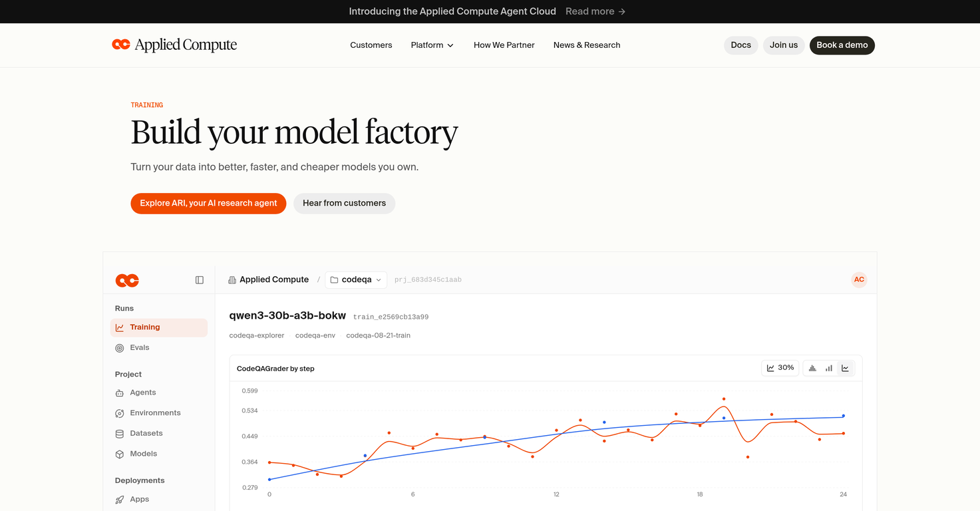Click the y-axis label 0.449
This screenshot has height=511, width=980.
point(249,436)
